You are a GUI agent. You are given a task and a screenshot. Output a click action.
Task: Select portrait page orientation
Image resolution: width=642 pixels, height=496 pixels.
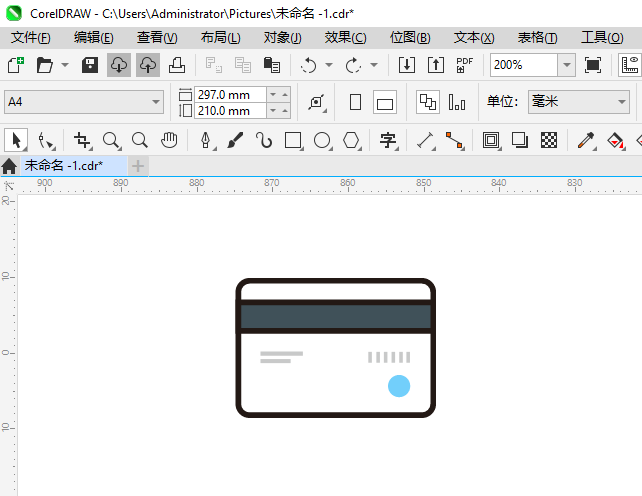[x=355, y=102]
